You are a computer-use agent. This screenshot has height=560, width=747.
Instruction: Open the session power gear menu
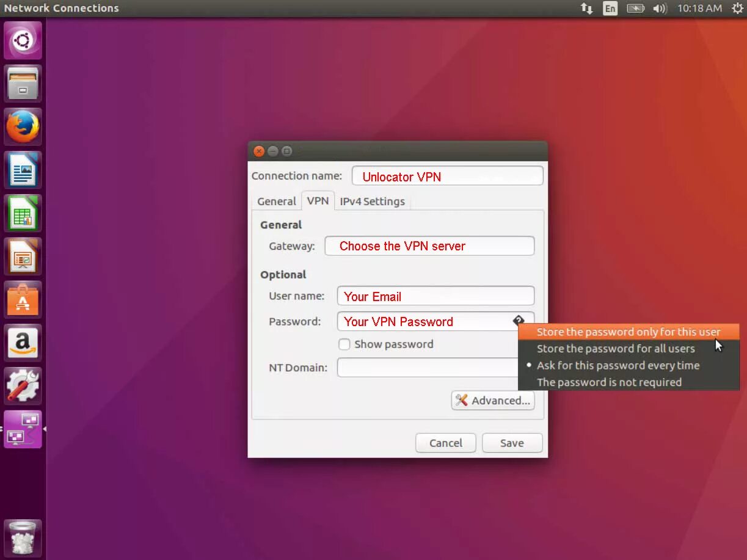(737, 9)
